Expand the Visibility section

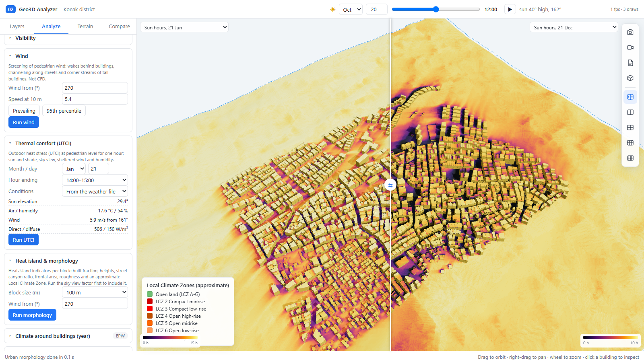[x=68, y=38]
